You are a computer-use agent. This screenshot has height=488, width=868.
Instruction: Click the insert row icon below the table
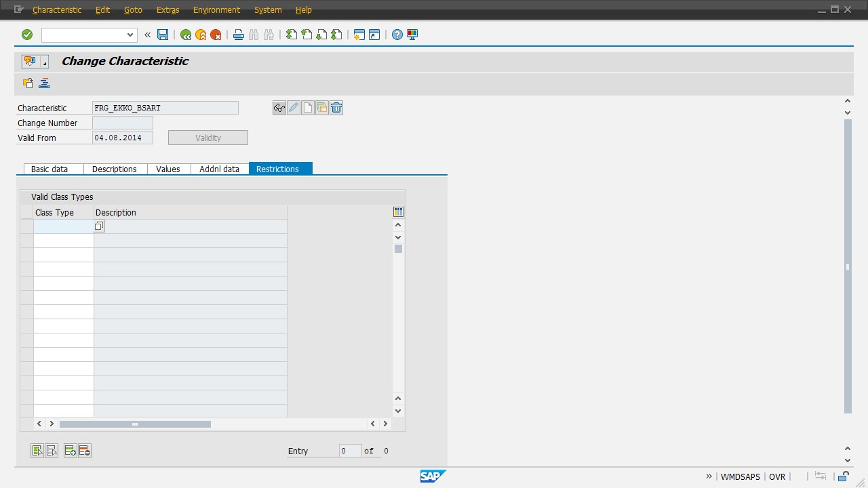click(70, 451)
